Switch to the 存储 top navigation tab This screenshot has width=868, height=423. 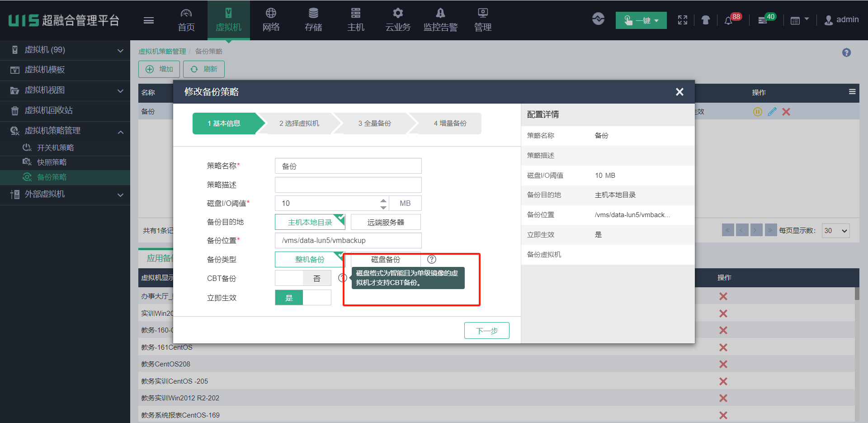[x=313, y=20]
